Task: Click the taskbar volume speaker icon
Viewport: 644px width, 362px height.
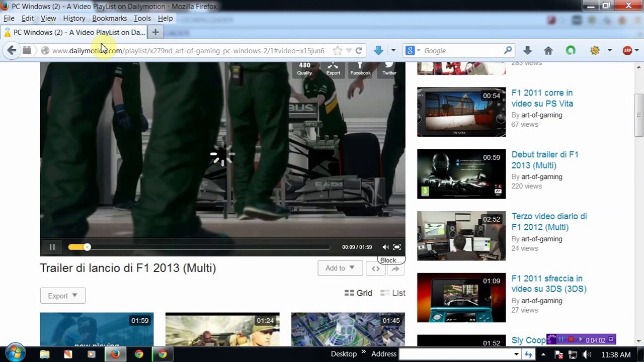Action: (x=587, y=354)
